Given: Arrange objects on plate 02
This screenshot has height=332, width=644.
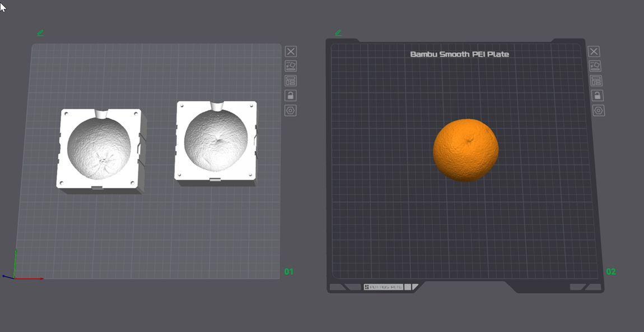Looking at the screenshot, I should pos(596,81).
